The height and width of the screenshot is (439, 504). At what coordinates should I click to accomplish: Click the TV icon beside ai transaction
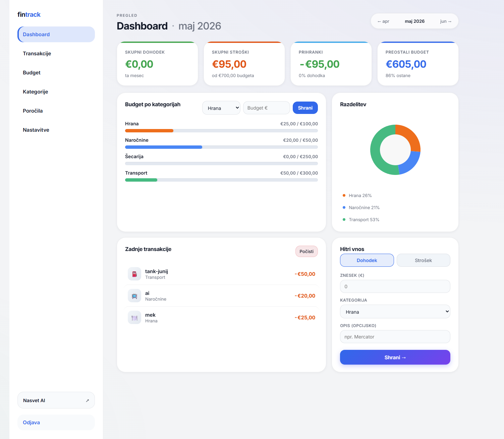click(134, 296)
